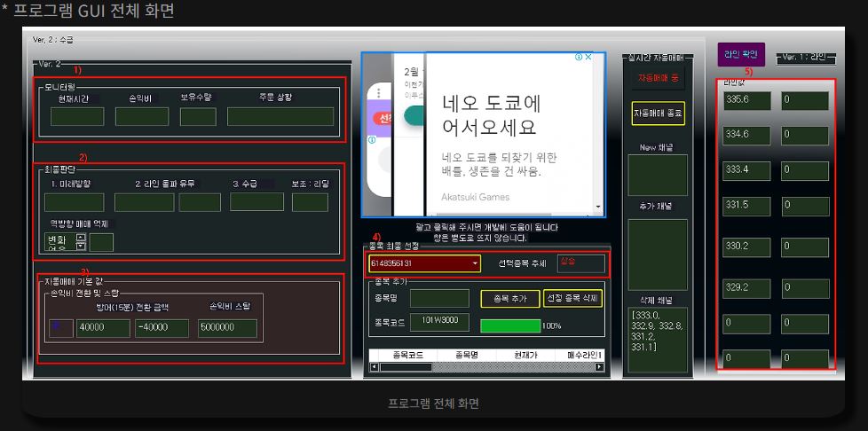Click the 선정 종목 삭제 button
Image resolution: width=868 pixels, height=431 pixels.
(x=572, y=299)
